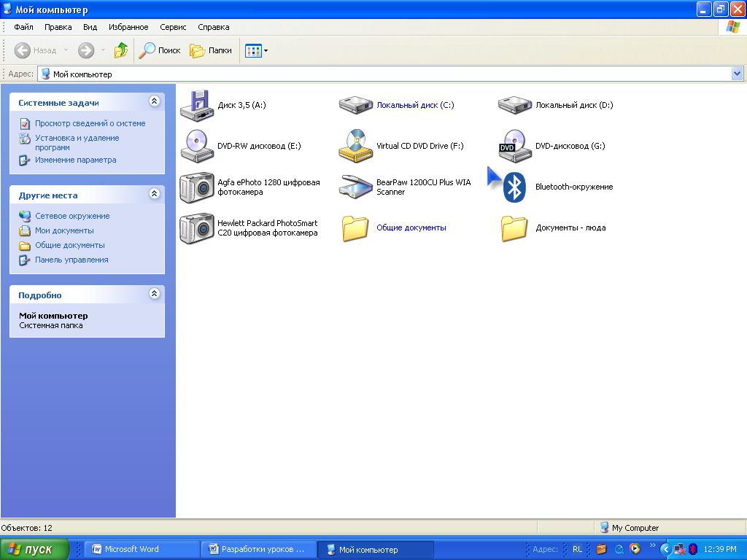Open the Back history dropdown arrow
This screenshot has height=560, width=747.
coord(66,50)
